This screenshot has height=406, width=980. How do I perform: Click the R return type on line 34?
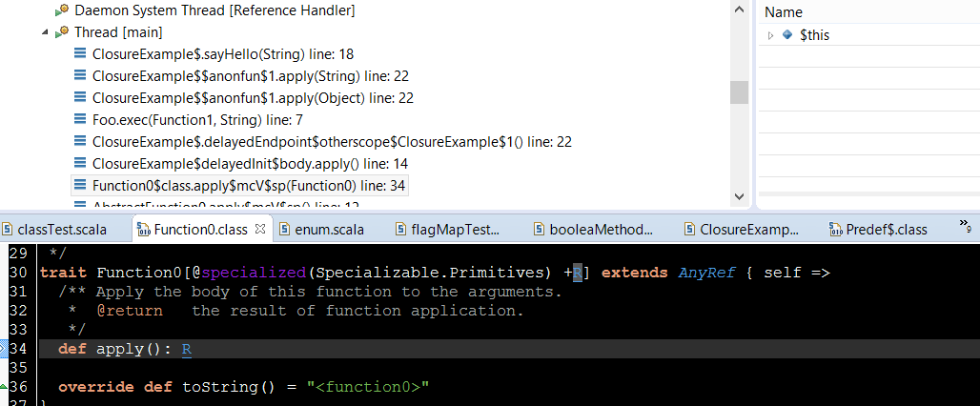pyautogui.click(x=186, y=349)
